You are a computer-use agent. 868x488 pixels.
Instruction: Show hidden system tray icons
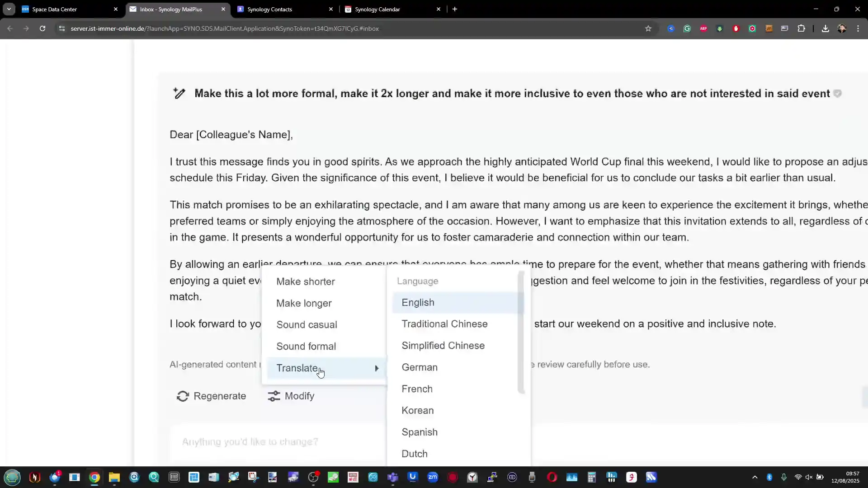pos(755,477)
